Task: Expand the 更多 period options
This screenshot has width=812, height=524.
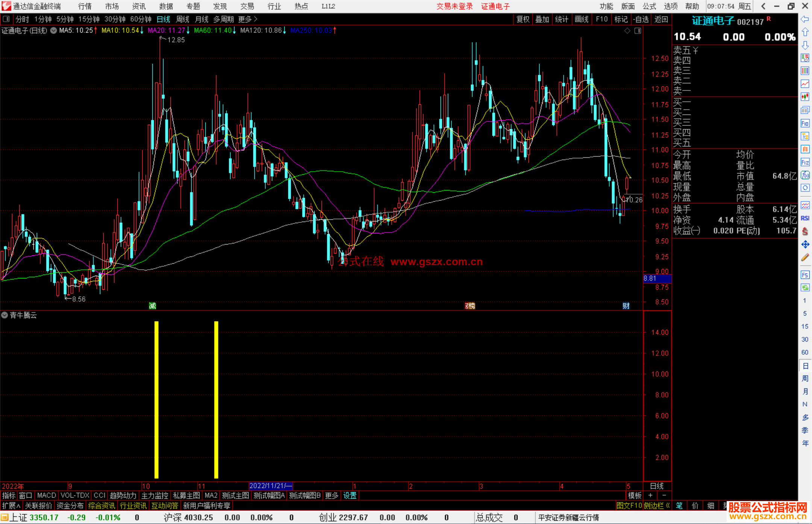Action: coord(247,19)
